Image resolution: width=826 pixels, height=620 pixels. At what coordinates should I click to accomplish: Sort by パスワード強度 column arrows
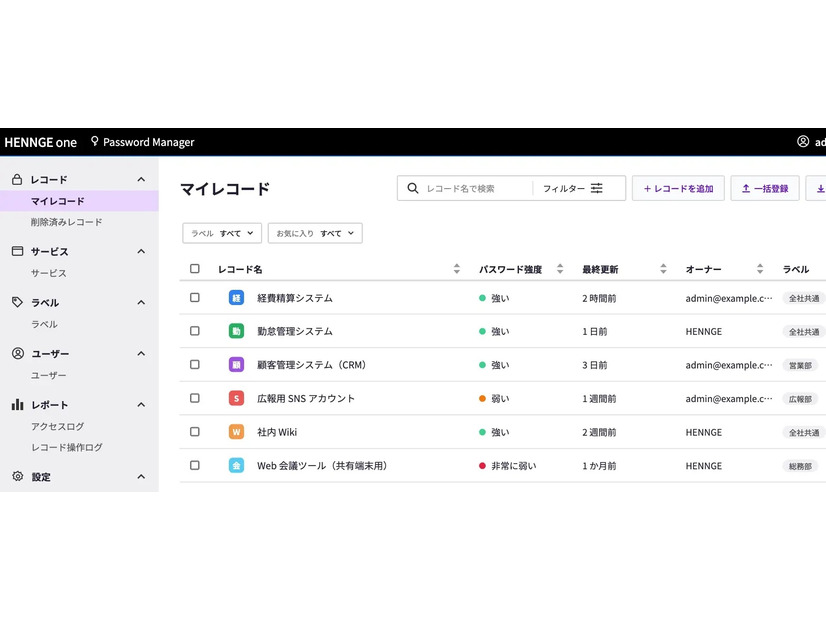(560, 269)
